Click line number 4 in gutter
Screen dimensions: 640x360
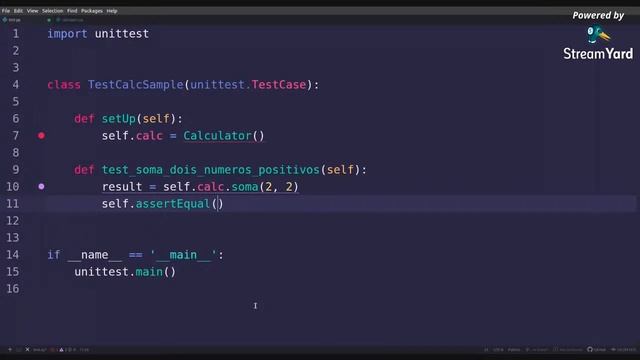coord(16,84)
